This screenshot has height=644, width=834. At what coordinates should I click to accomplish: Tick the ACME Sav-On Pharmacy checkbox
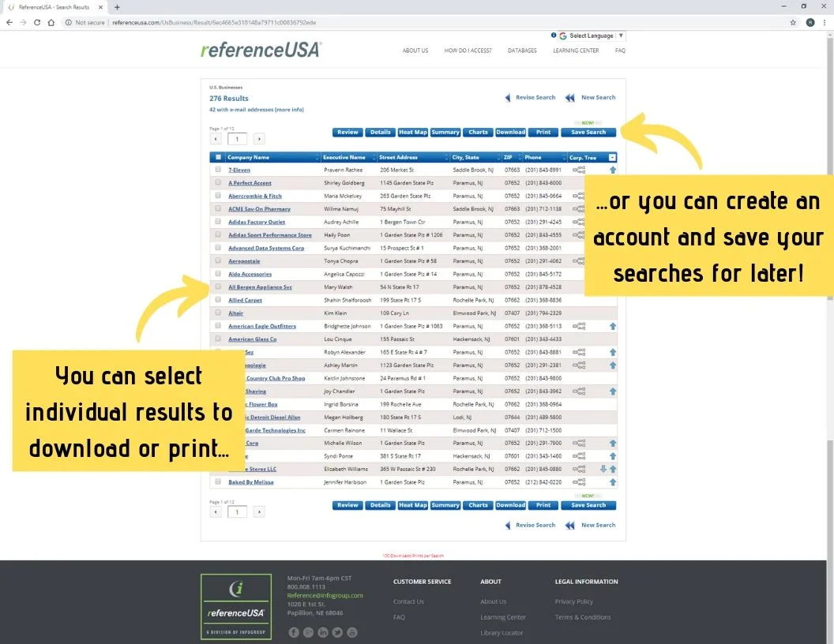coord(218,208)
